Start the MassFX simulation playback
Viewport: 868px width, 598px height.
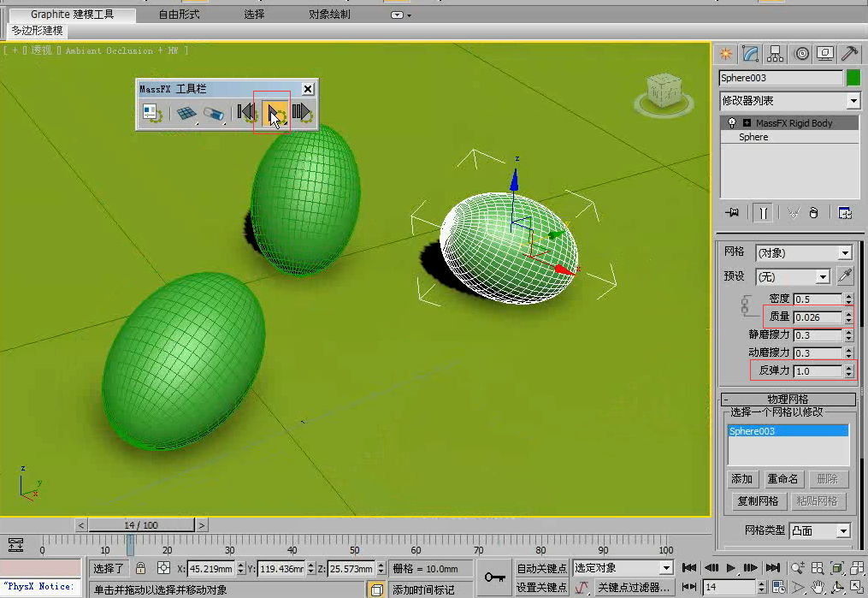[x=275, y=112]
